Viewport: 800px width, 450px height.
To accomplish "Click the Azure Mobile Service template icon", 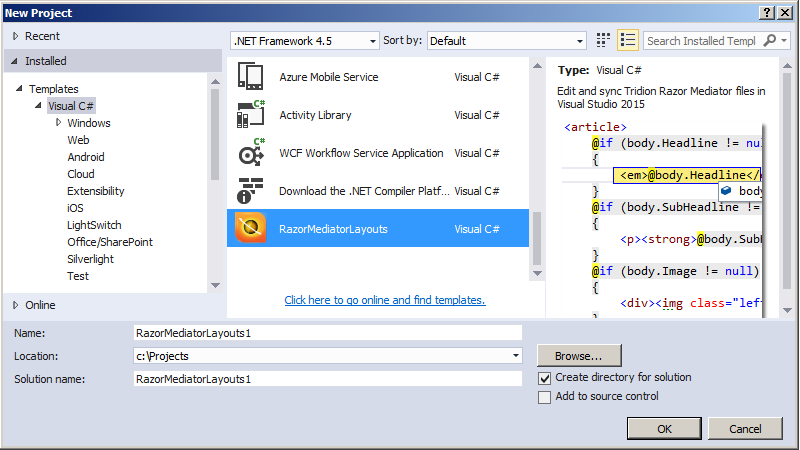I will point(251,77).
